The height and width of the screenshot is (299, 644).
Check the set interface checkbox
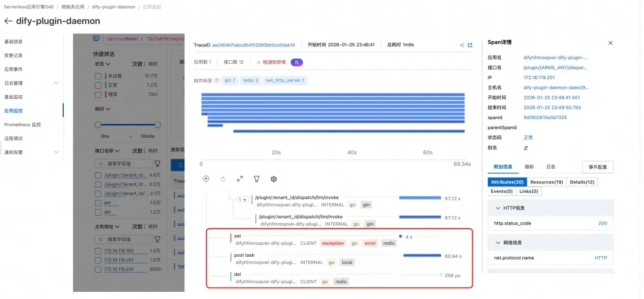tap(98, 203)
